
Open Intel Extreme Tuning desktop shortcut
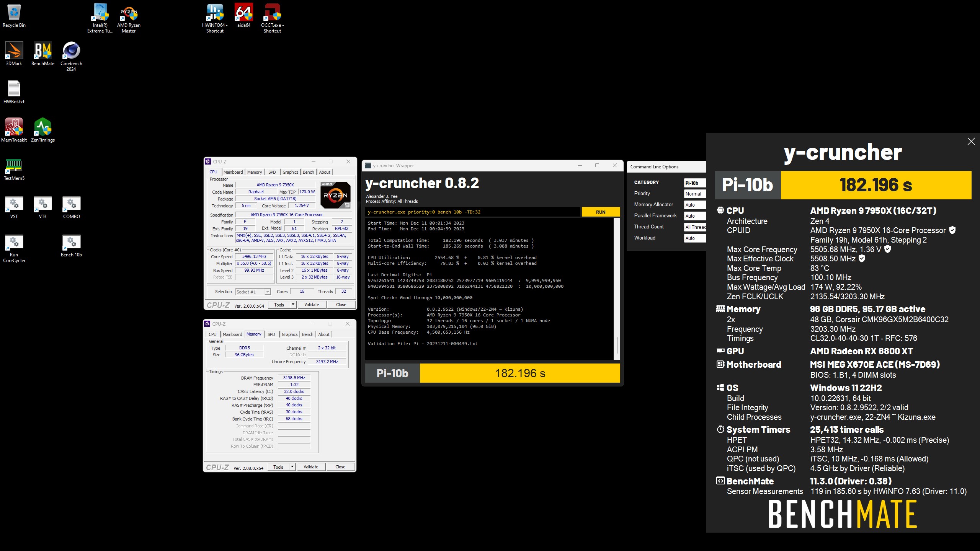(x=100, y=18)
